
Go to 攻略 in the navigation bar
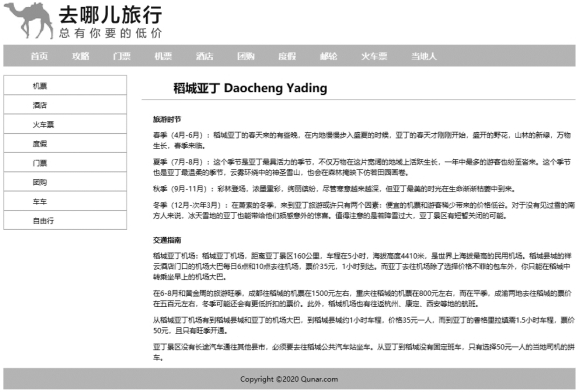tap(80, 56)
